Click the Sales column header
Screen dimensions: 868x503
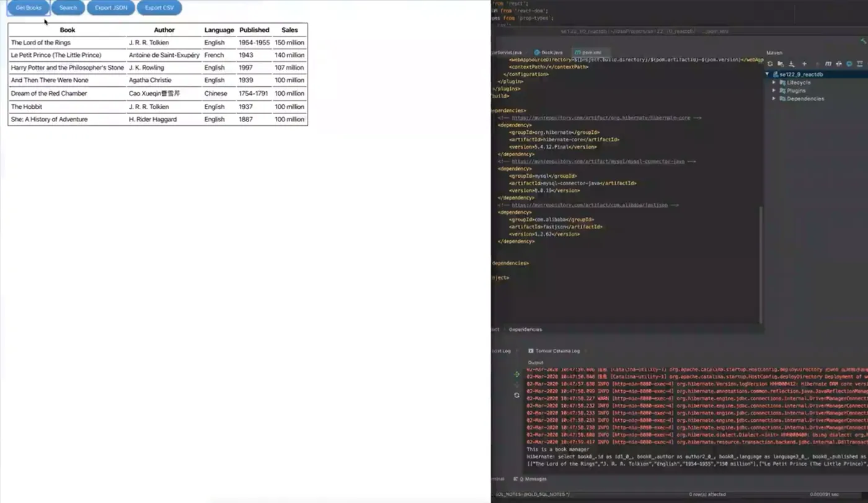290,30
